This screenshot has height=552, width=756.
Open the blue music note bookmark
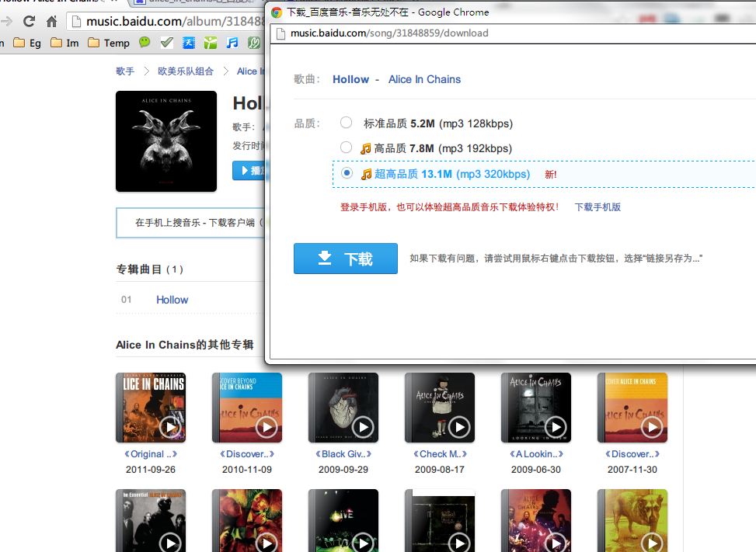(x=232, y=43)
